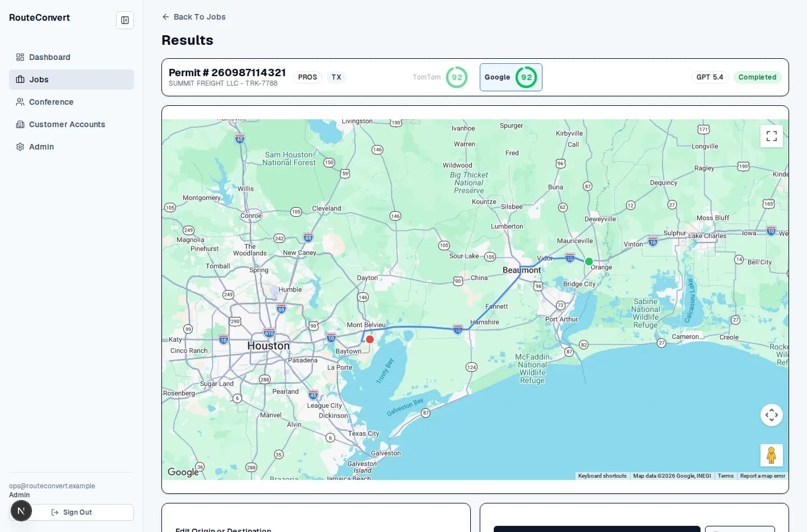Click the Beaumont label on the map

pos(522,270)
